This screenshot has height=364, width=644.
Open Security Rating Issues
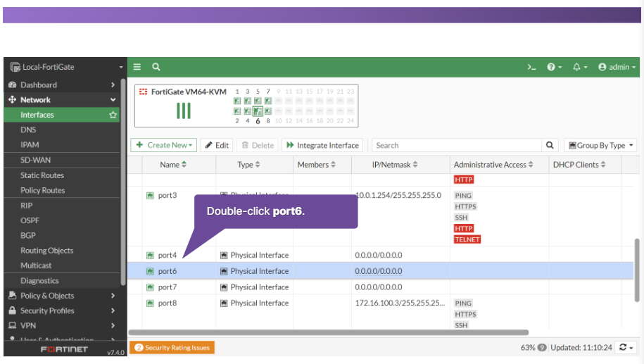172,348
